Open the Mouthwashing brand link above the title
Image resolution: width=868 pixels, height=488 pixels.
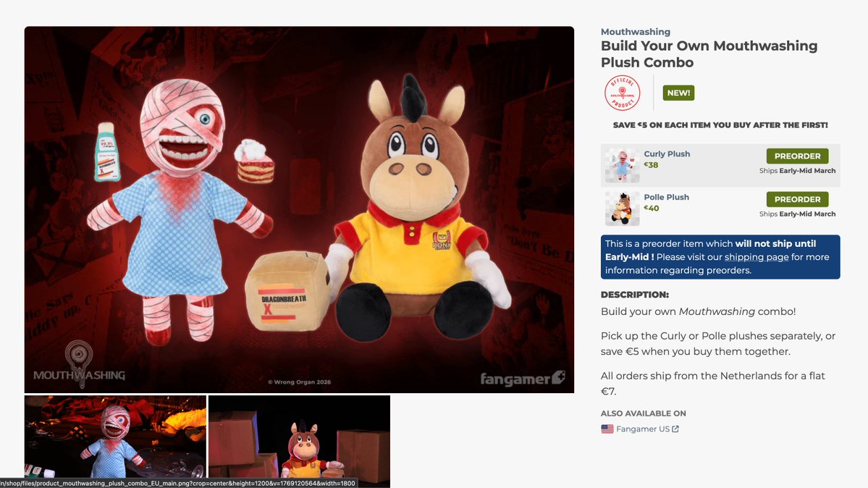(x=636, y=32)
